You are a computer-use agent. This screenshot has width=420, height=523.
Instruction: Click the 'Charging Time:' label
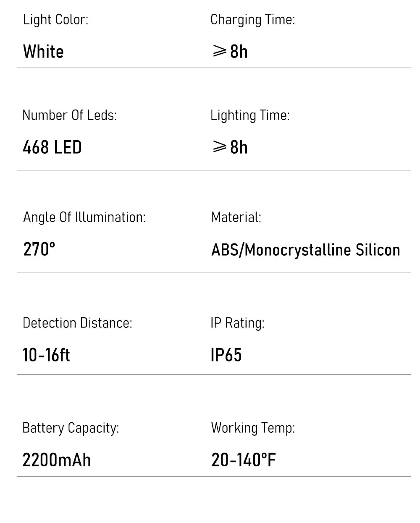252,20
